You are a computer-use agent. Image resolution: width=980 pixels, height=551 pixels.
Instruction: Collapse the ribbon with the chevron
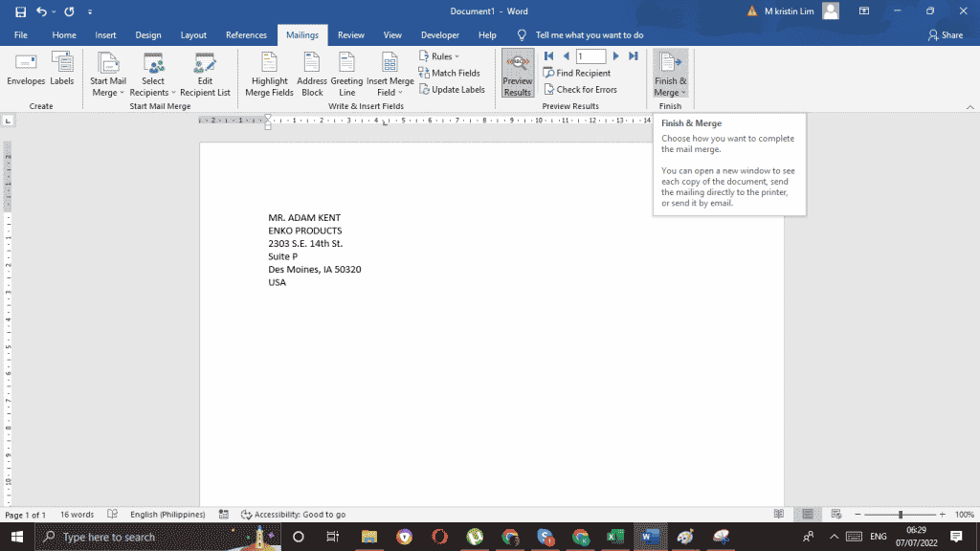pos(970,107)
